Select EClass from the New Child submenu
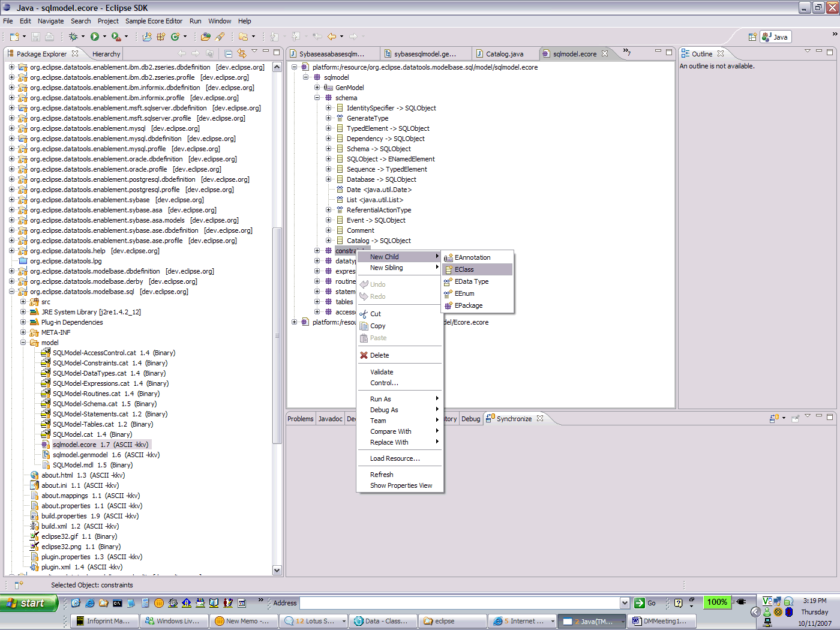 click(x=464, y=269)
